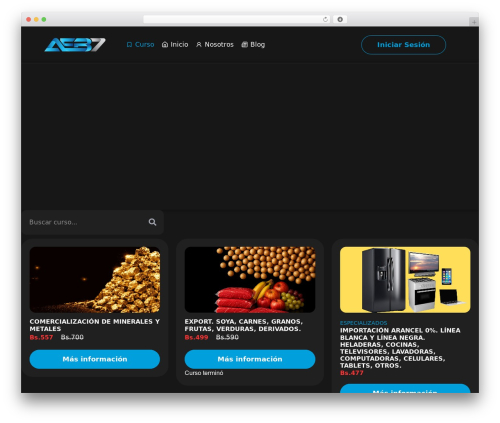Click the crossed-out price Bs.700
The image size is (500, 423).
[72, 337]
